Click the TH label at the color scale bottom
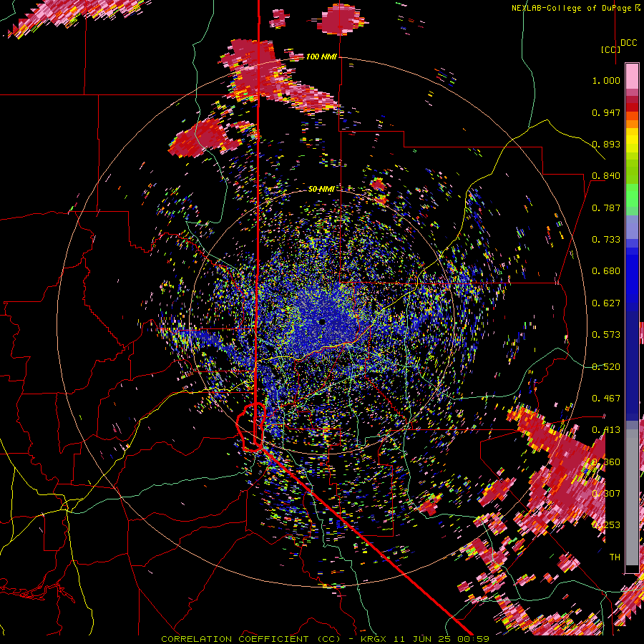The width and height of the screenshot is (644, 644). point(615,557)
